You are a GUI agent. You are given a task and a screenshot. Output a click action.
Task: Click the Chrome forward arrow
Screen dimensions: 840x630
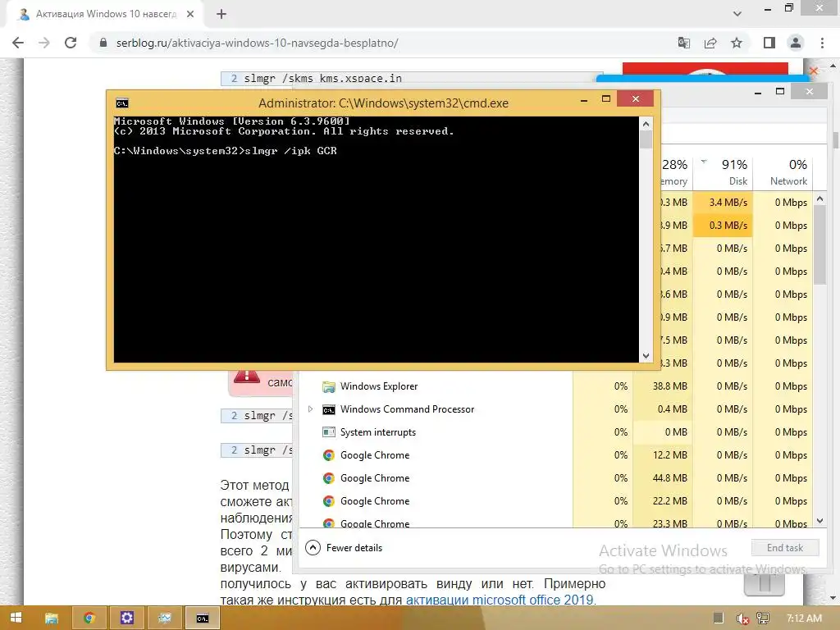click(x=44, y=43)
